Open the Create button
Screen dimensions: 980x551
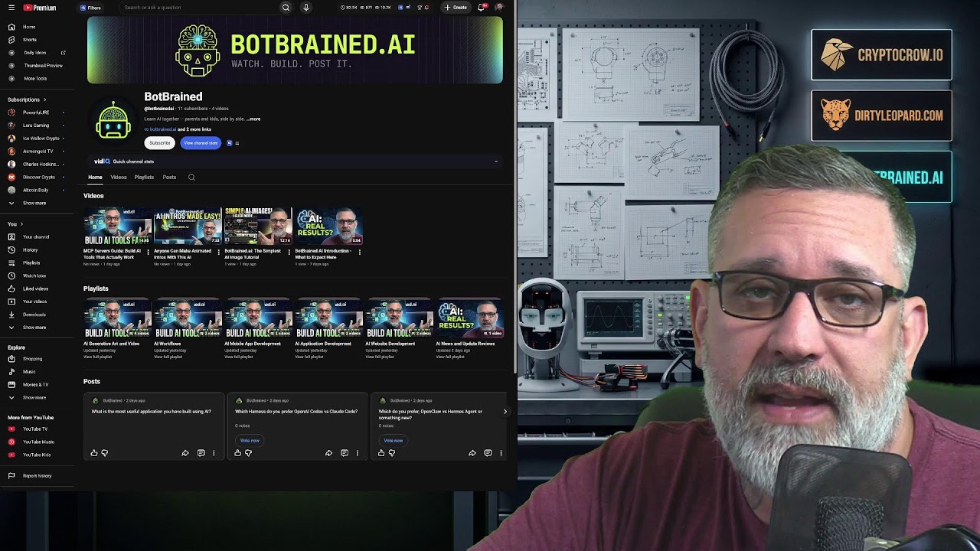pyautogui.click(x=456, y=8)
